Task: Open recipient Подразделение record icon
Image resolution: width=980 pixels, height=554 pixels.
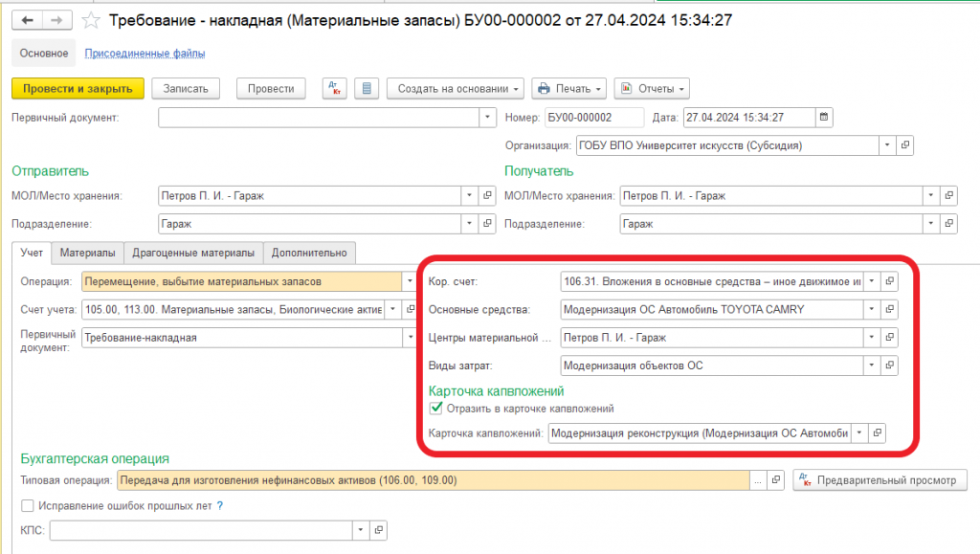Action: (x=948, y=224)
